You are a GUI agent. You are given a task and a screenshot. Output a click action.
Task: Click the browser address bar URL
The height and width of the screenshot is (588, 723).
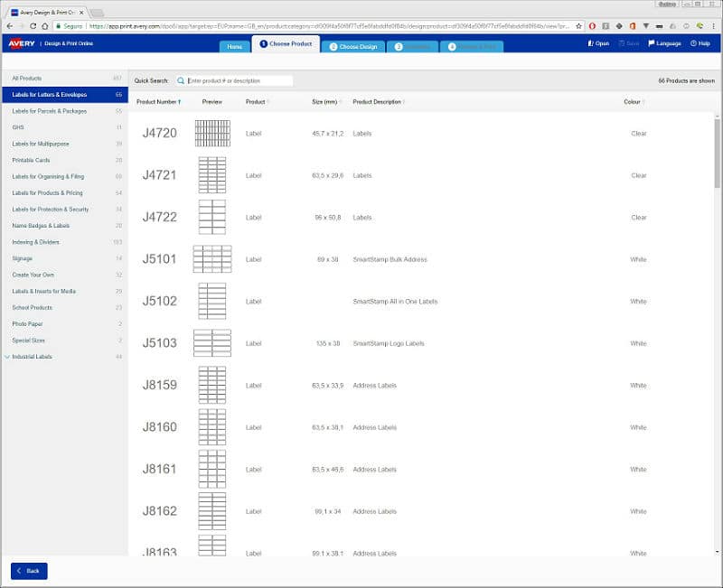329,26
